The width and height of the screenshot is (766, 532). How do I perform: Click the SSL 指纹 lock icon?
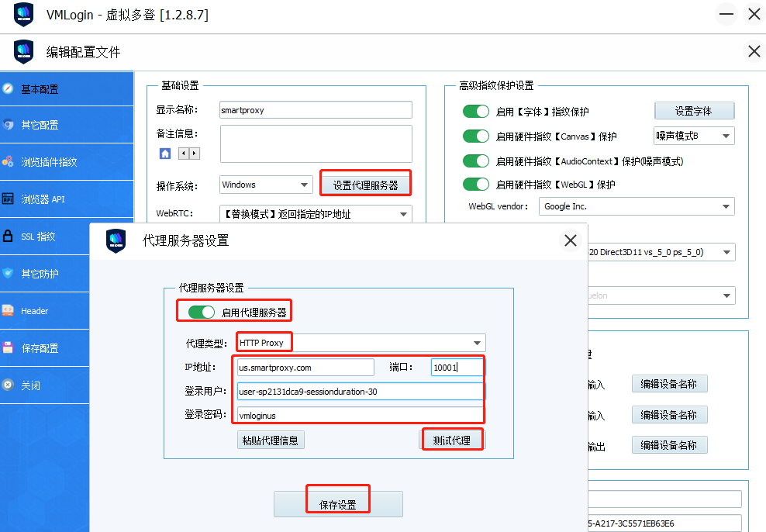click(x=9, y=237)
